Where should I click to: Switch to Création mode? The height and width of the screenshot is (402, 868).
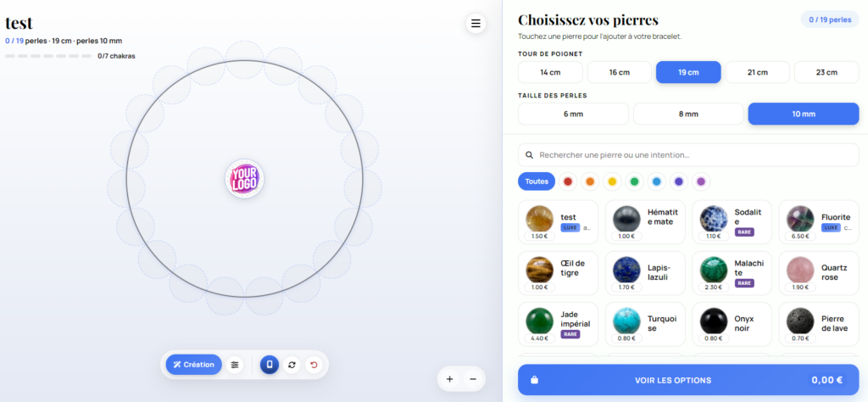pyautogui.click(x=194, y=365)
